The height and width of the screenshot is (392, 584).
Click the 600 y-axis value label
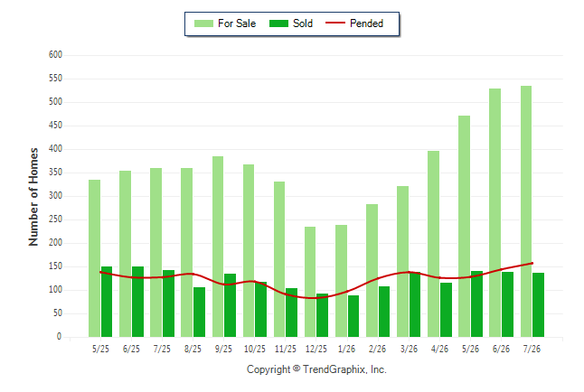pyautogui.click(x=55, y=55)
